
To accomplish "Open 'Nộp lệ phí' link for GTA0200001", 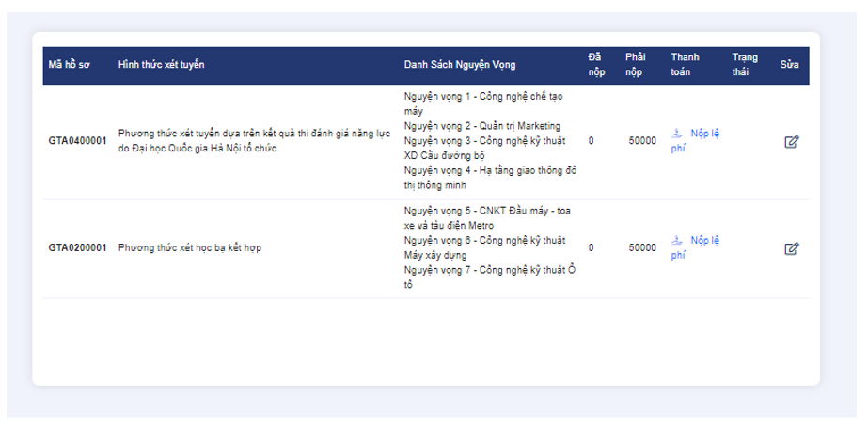I will point(703,241).
